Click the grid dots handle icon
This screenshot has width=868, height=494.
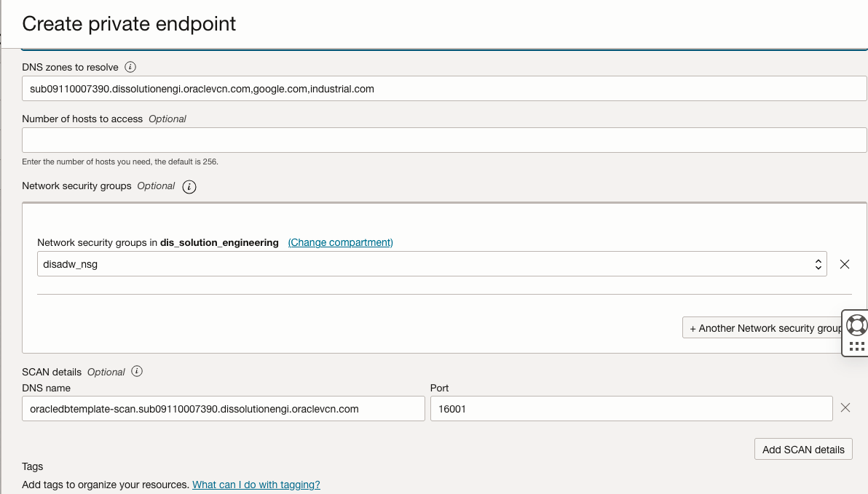(x=856, y=345)
